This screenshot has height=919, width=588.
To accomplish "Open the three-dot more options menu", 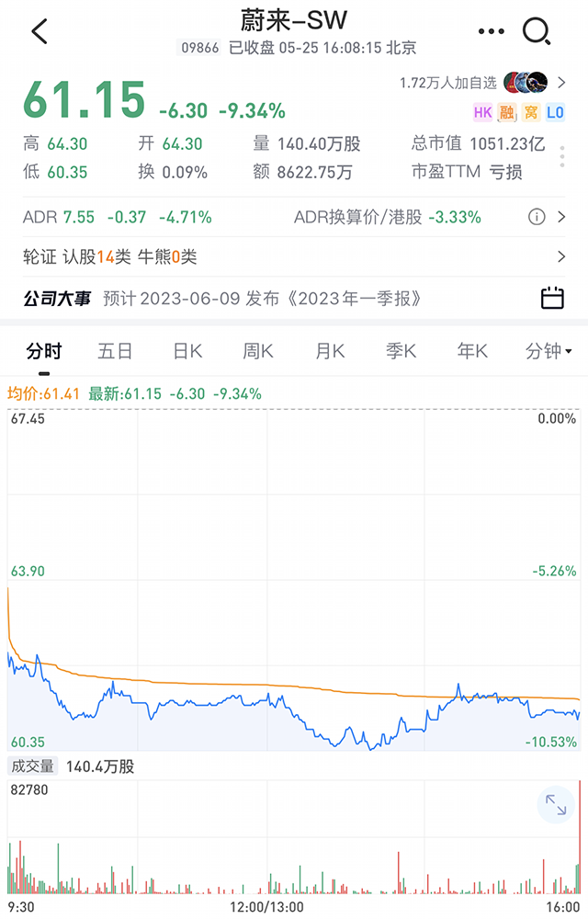I will (x=491, y=31).
